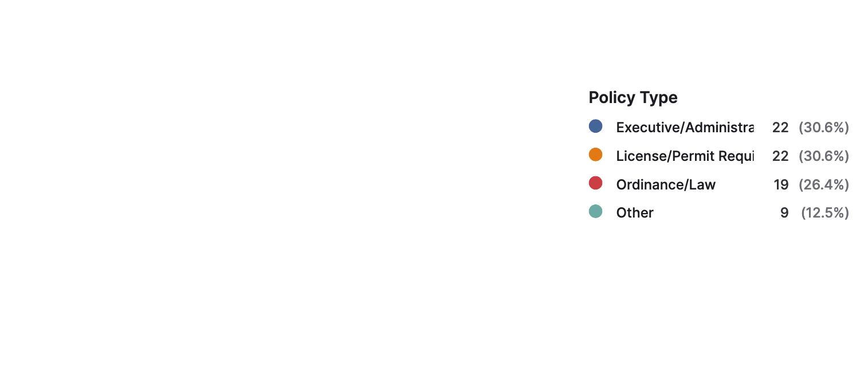The image size is (868, 391).
Task: Click (30.6%) in the Executive/Administra row
Action: [x=824, y=128]
